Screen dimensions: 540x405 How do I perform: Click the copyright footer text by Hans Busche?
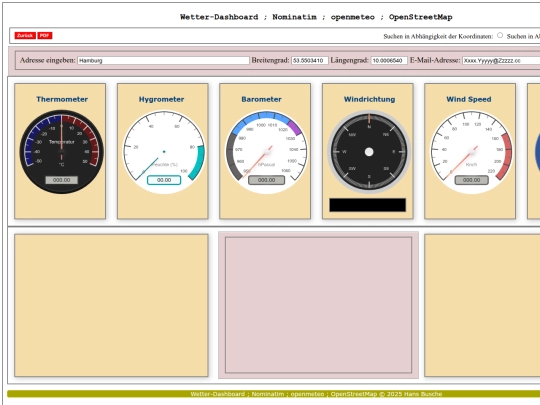(x=316, y=394)
